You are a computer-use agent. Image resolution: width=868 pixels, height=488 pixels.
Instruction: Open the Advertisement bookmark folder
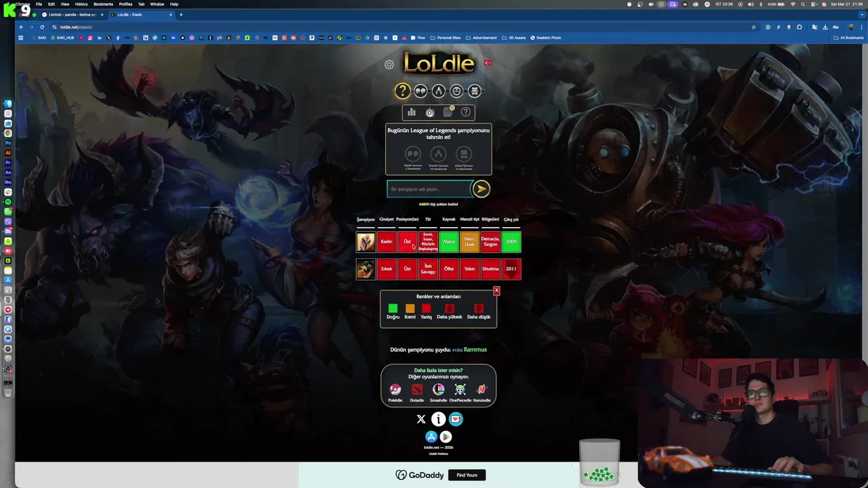point(481,38)
